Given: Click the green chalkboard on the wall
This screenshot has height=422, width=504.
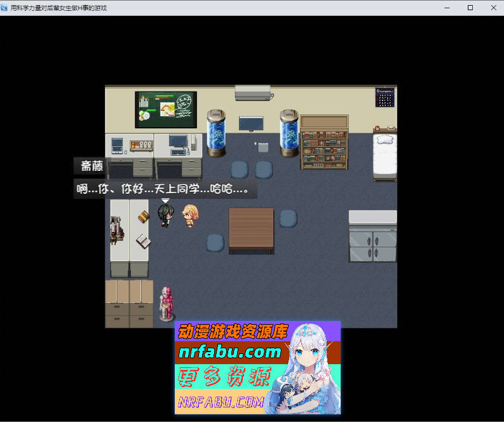Looking at the screenshot, I should coord(166,109).
